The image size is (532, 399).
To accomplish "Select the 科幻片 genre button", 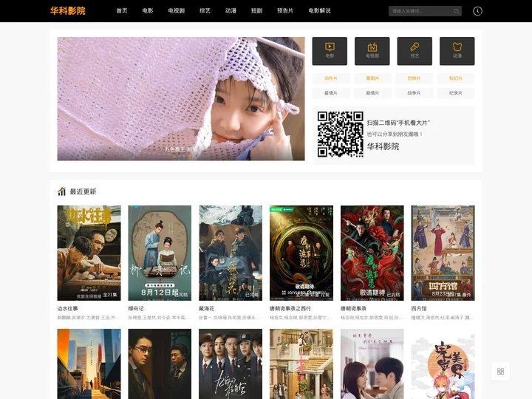I will (456, 78).
